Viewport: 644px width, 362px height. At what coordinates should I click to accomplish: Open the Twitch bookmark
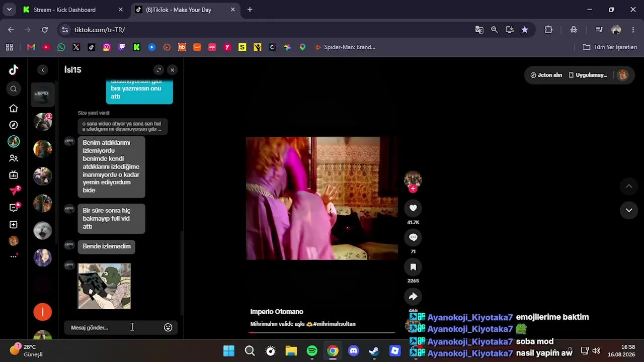[122, 47]
